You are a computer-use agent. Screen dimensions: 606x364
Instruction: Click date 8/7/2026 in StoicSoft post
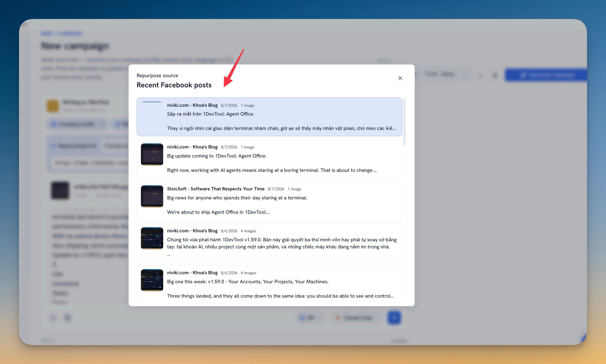(276, 189)
